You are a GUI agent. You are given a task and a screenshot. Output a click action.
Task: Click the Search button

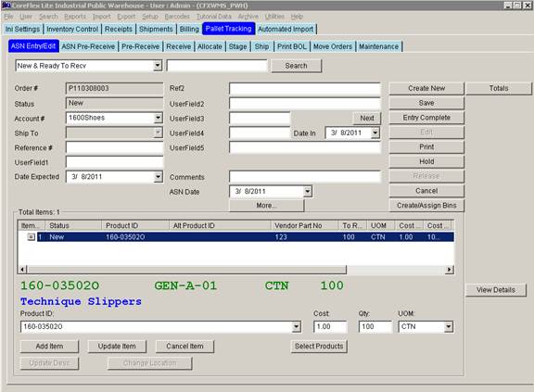tap(297, 66)
